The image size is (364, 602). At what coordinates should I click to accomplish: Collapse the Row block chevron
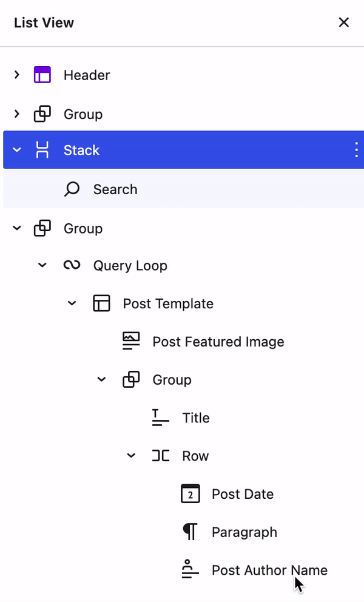pos(131,456)
